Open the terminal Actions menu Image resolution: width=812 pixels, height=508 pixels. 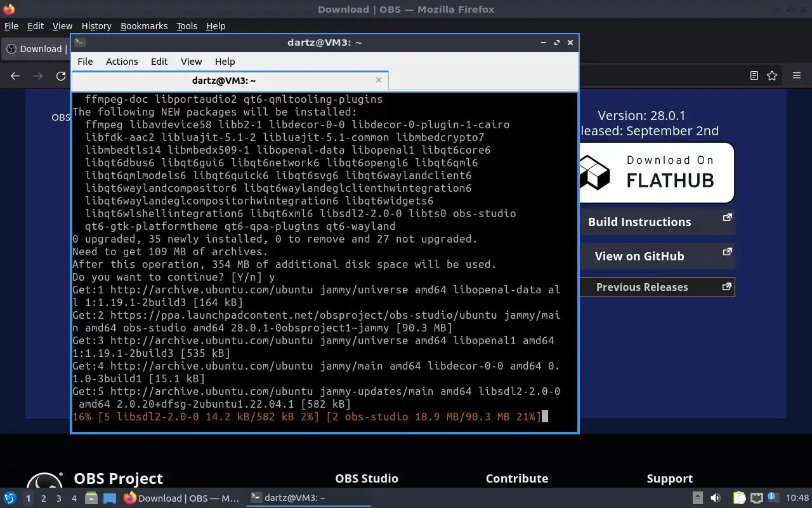point(122,62)
